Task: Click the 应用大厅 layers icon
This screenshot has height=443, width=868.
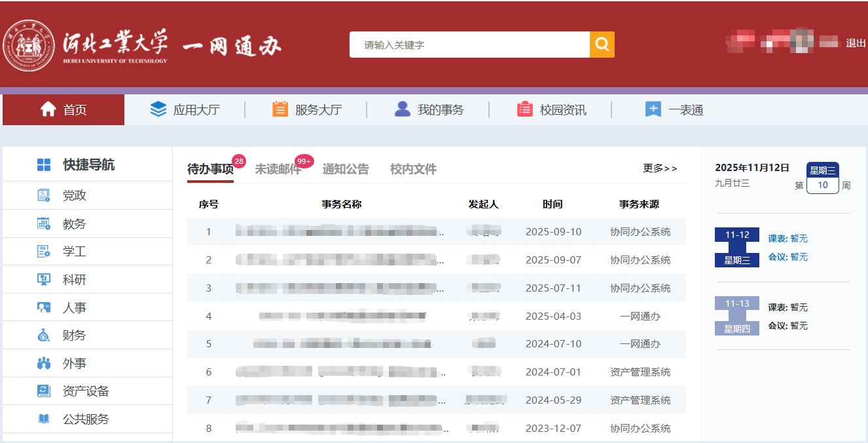Action: (158, 109)
